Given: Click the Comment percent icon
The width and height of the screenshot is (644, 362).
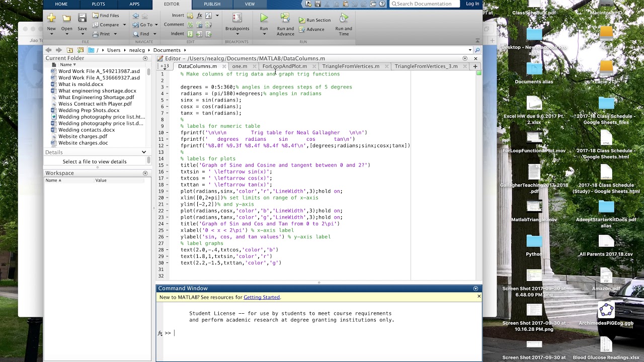Looking at the screenshot, I should pyautogui.click(x=190, y=25).
